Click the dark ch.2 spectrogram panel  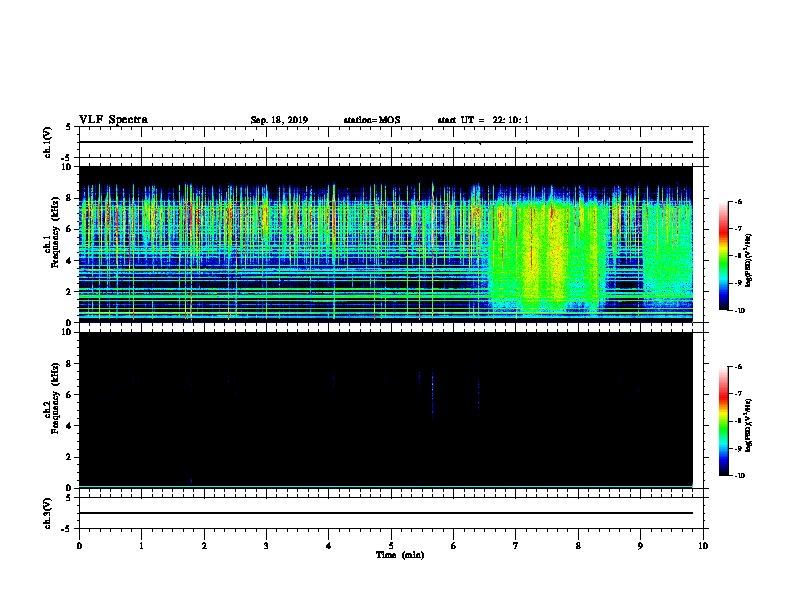385,410
